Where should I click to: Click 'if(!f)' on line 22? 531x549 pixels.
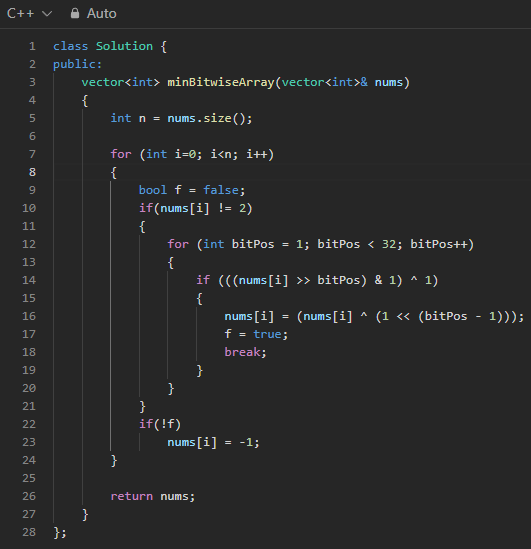click(160, 424)
